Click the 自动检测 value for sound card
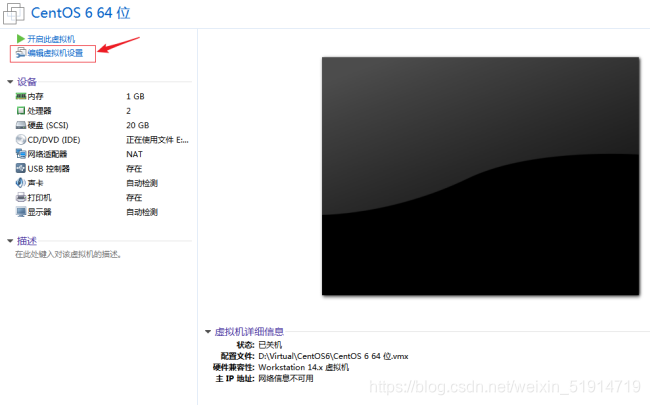The height and width of the screenshot is (405, 650). coord(142,183)
